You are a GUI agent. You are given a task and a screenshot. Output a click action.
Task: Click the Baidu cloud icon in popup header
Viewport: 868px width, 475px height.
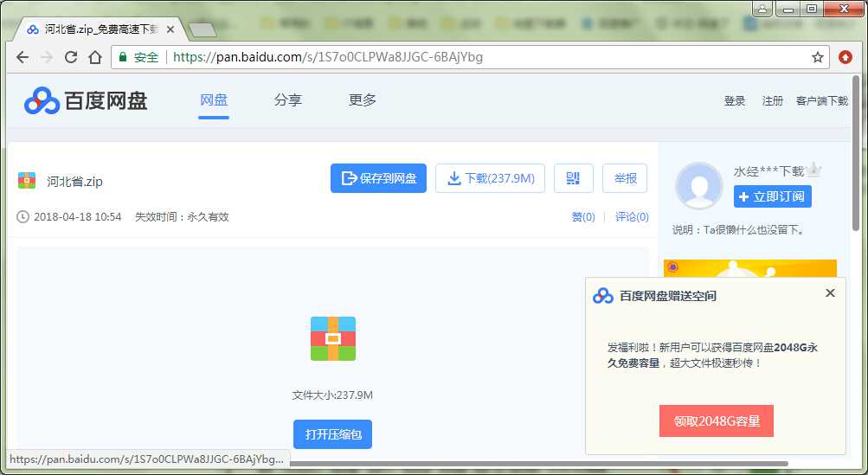tap(603, 296)
